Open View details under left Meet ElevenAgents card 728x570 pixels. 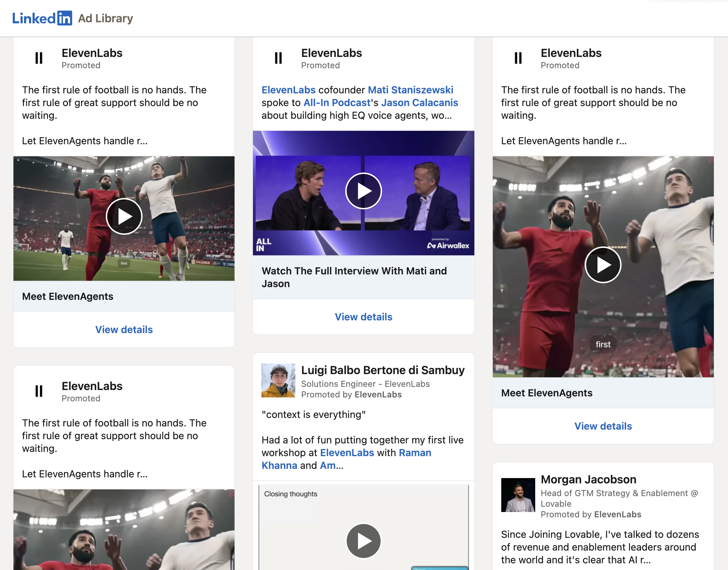[124, 330]
